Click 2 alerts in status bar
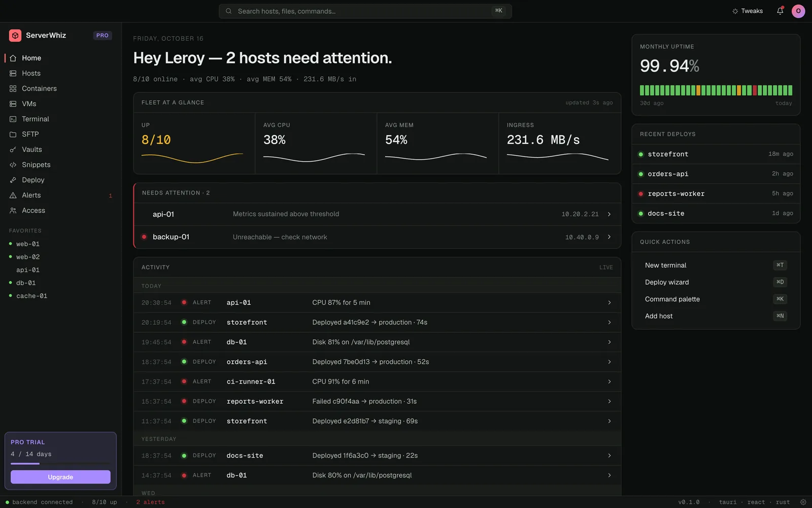This screenshot has width=812, height=508. pos(150,502)
